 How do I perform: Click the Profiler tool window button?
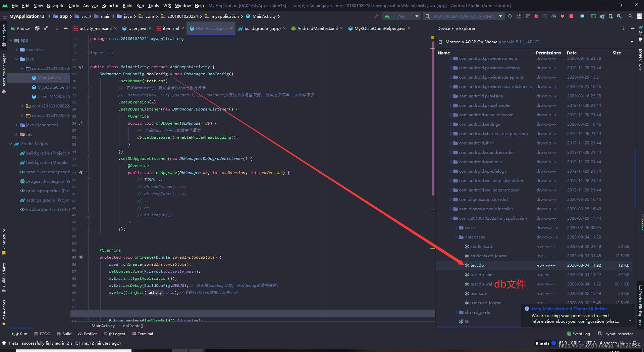click(88, 334)
